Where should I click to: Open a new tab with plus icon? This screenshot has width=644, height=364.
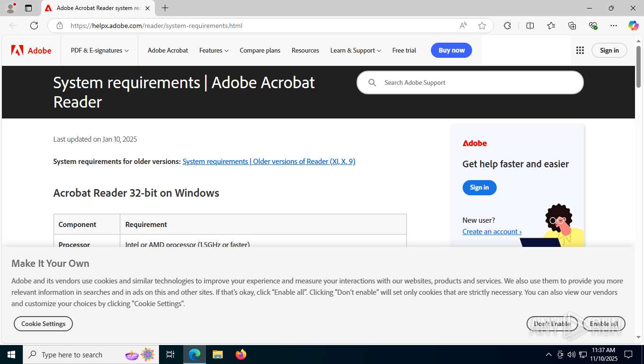(x=165, y=8)
